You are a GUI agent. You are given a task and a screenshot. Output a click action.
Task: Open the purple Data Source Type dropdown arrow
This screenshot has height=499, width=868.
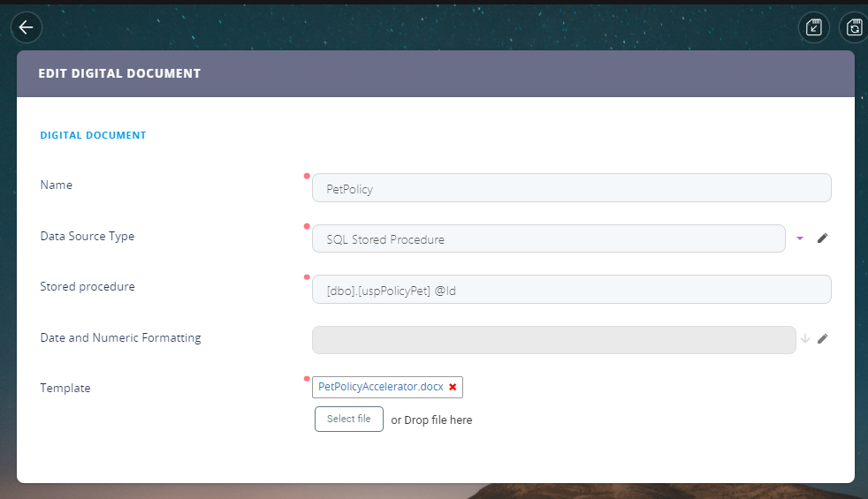(800, 238)
